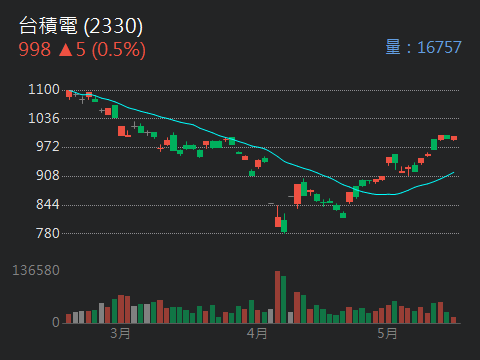
Task: Click the first red candlestick at 1100
Action: pos(69,94)
